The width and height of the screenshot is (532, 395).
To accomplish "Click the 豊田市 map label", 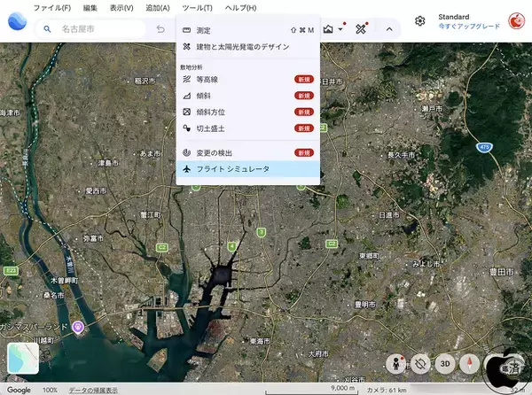I will click(x=501, y=272).
